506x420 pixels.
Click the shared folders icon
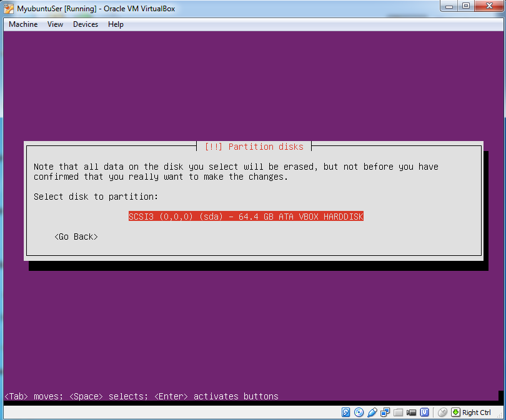click(398, 413)
